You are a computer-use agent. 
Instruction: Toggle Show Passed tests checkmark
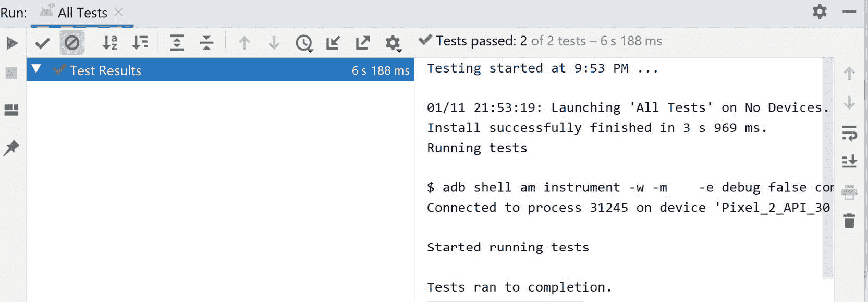pyautogui.click(x=42, y=43)
